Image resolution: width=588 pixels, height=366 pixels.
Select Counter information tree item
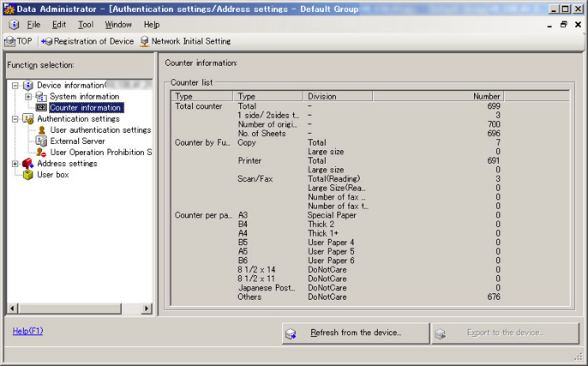86,108
